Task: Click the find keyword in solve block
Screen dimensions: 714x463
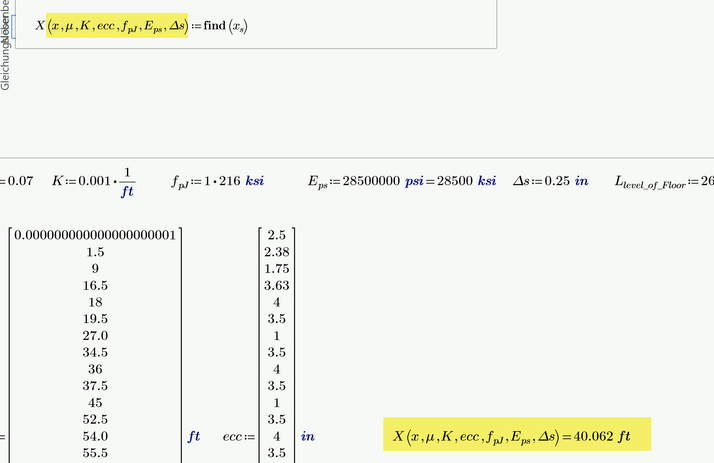Action: click(214, 25)
